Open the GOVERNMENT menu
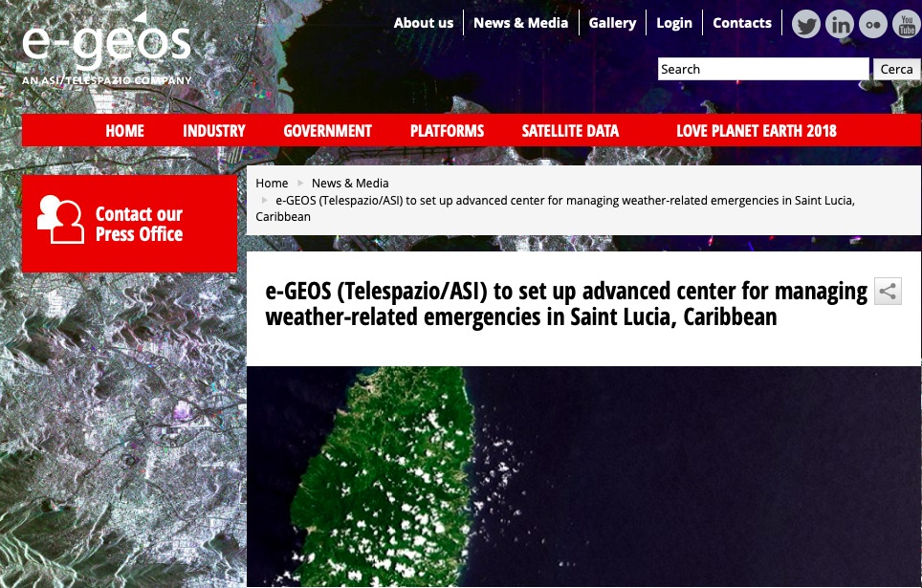This screenshot has height=588, width=922. click(327, 131)
